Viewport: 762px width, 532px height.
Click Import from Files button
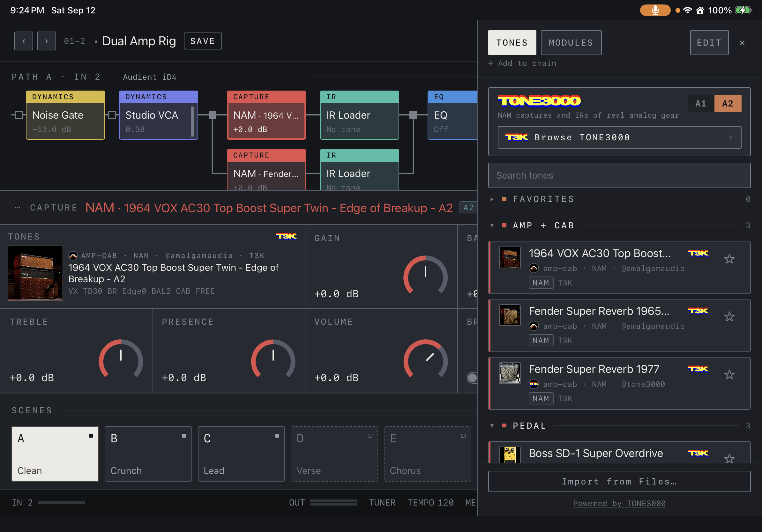tap(619, 481)
